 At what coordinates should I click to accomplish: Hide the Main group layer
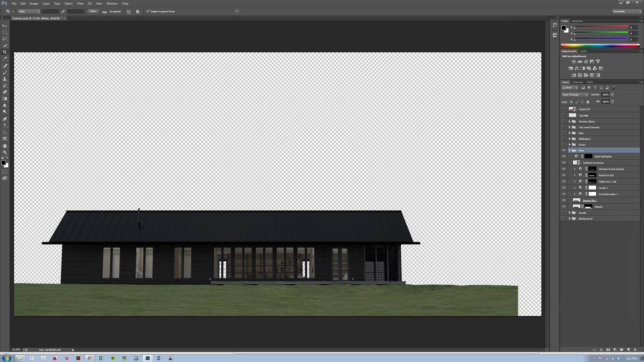coord(564,150)
